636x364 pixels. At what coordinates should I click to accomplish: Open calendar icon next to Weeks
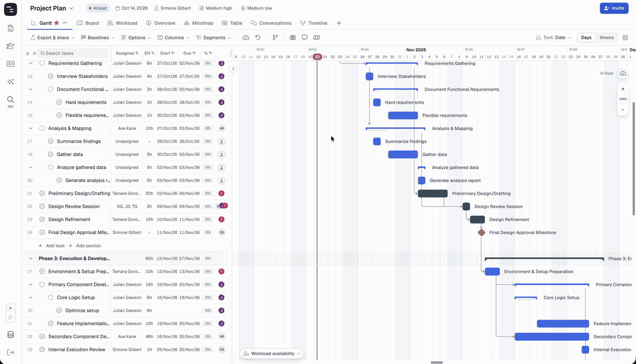point(625,38)
